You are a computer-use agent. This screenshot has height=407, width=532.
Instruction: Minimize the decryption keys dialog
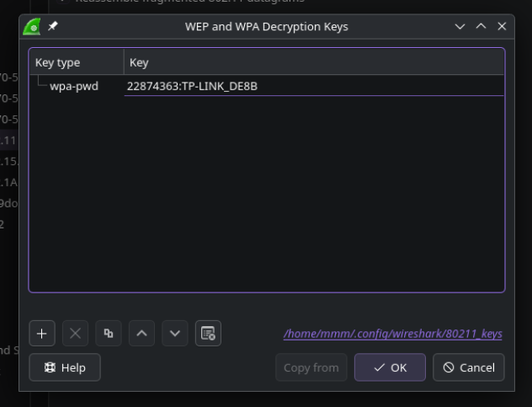click(460, 27)
